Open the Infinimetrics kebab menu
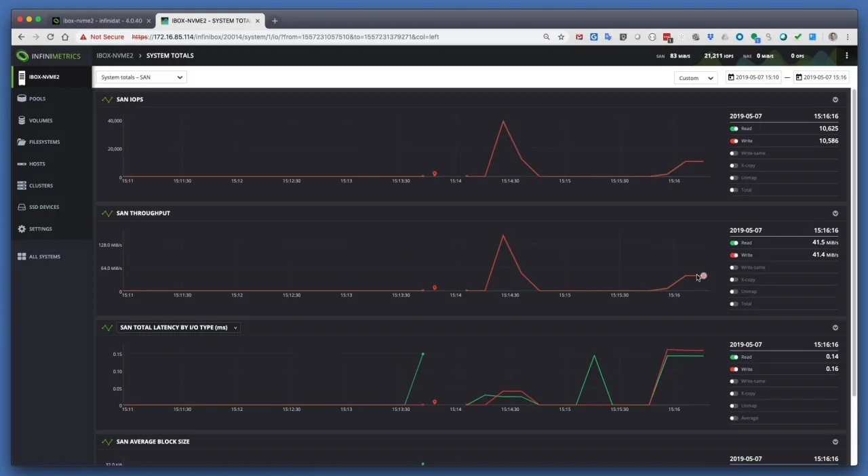Image resolution: width=868 pixels, height=476 pixels. tap(846, 56)
